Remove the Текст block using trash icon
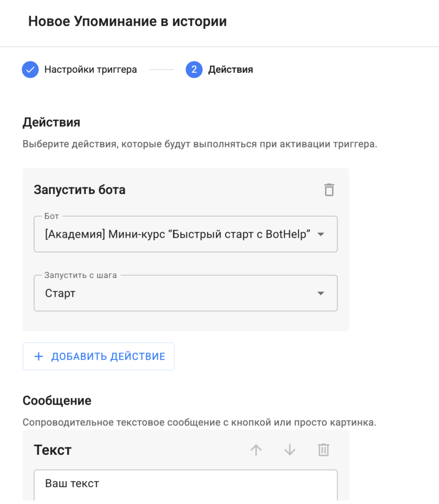This screenshot has width=439, height=504. (x=323, y=450)
